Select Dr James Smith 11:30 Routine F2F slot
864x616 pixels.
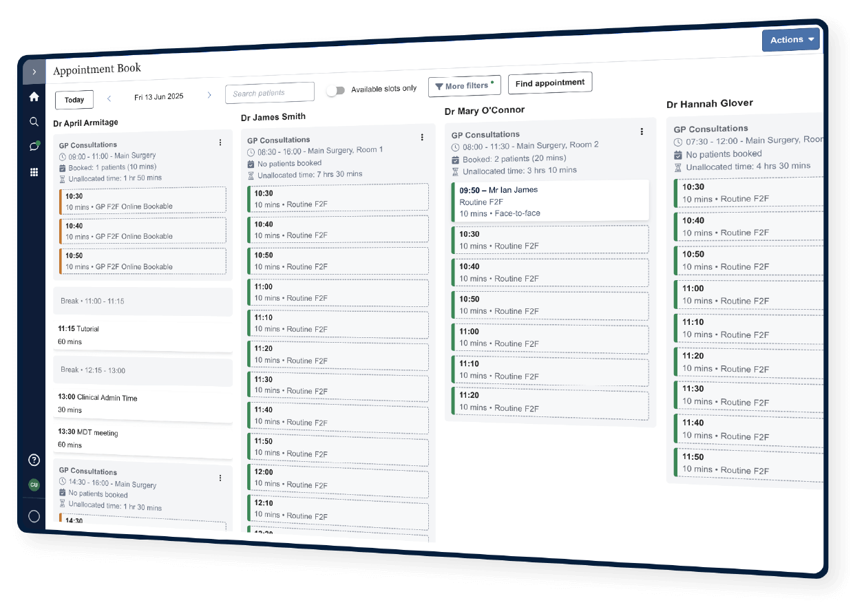point(337,385)
